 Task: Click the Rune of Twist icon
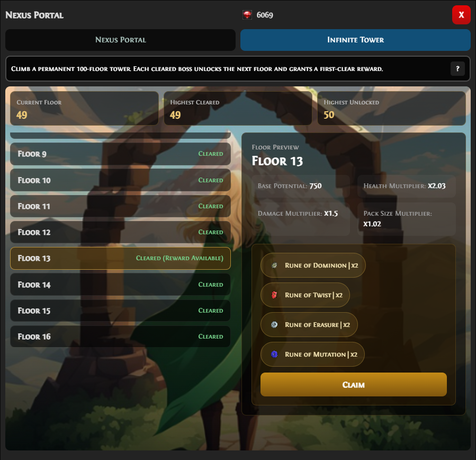point(274,295)
